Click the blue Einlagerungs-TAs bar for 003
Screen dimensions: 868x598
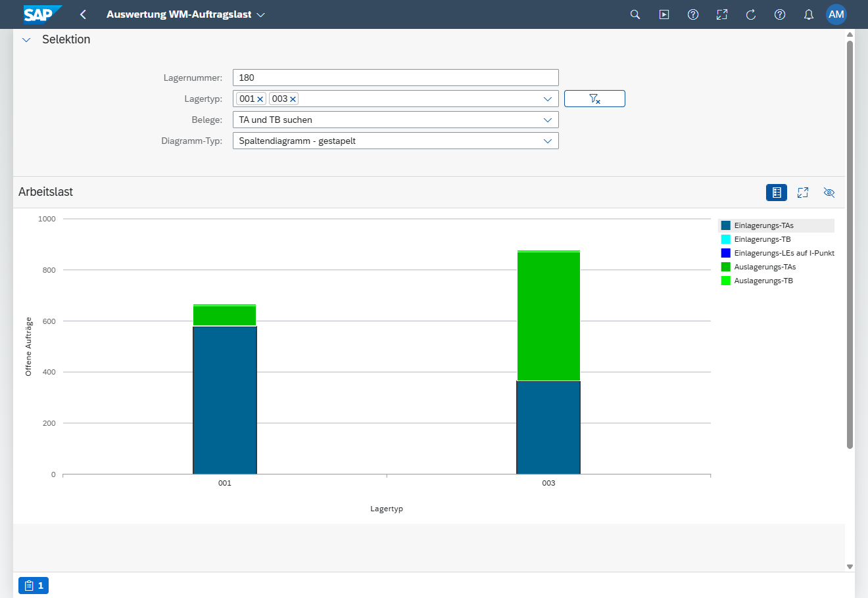coord(548,428)
